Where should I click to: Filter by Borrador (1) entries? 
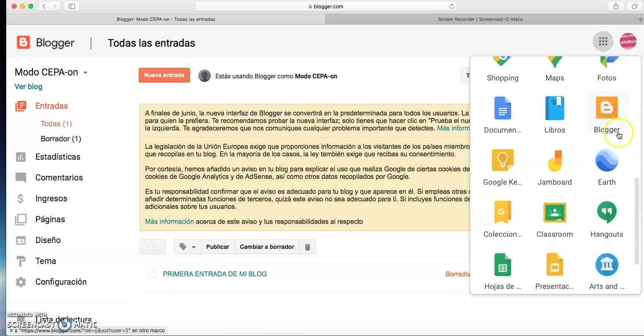61,139
